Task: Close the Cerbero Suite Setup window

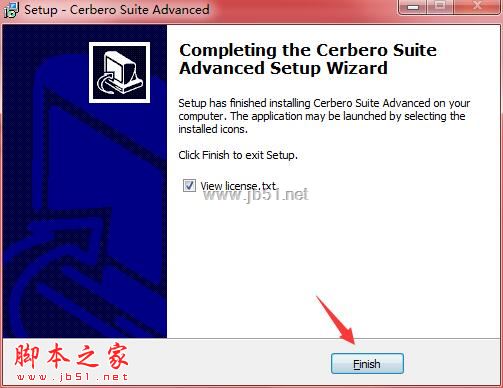Action: click(477, 7)
